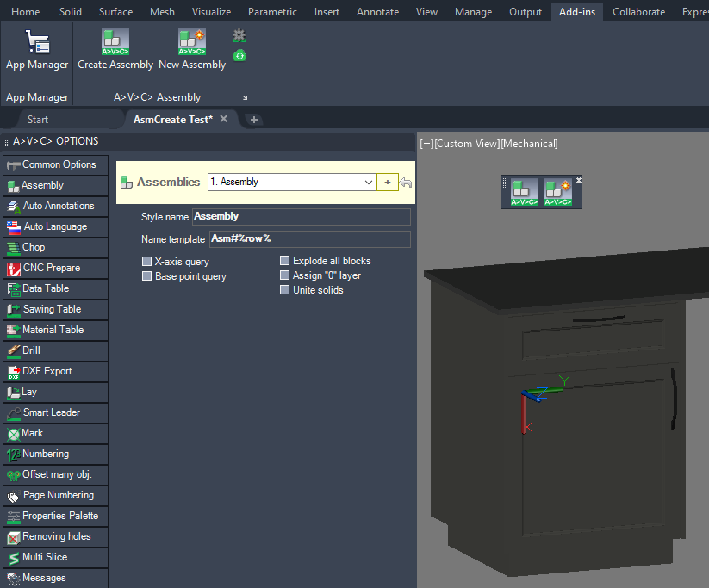This screenshot has height=588, width=709.
Task: Tick the Explode all blocks checkbox
Action: coord(285,261)
